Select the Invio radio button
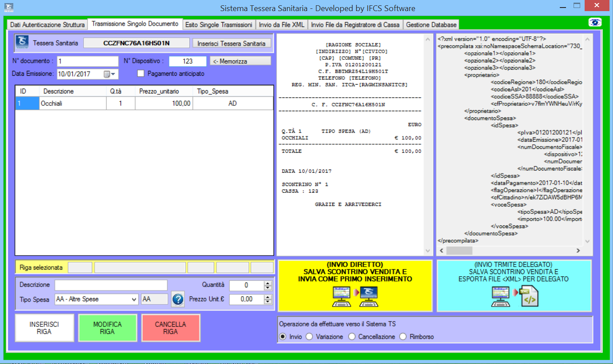 click(283, 337)
